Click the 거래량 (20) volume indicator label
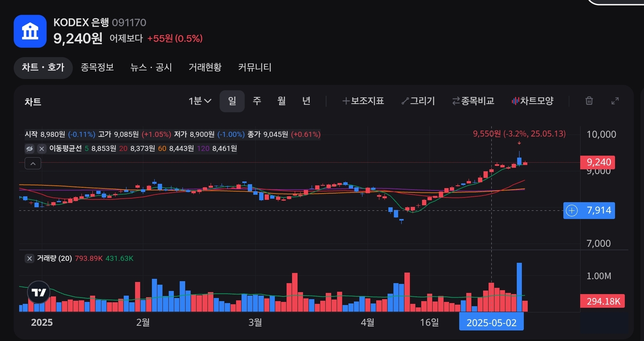644x341 pixels. pos(54,258)
